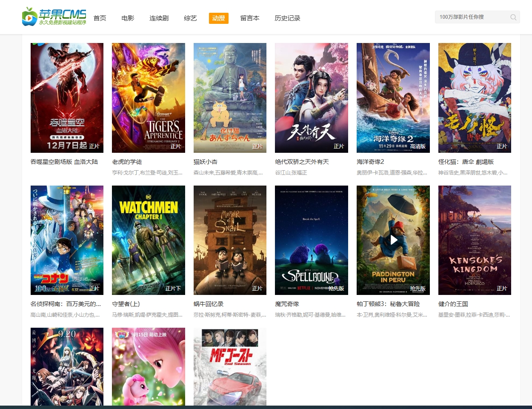
Task: Open the Watchmen Chapter I poster
Action: (149, 240)
